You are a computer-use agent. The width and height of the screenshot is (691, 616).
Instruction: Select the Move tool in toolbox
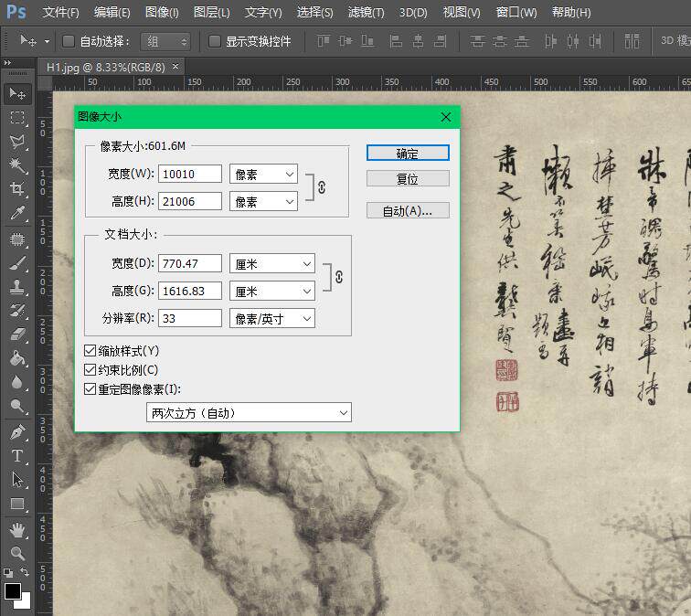[17, 93]
